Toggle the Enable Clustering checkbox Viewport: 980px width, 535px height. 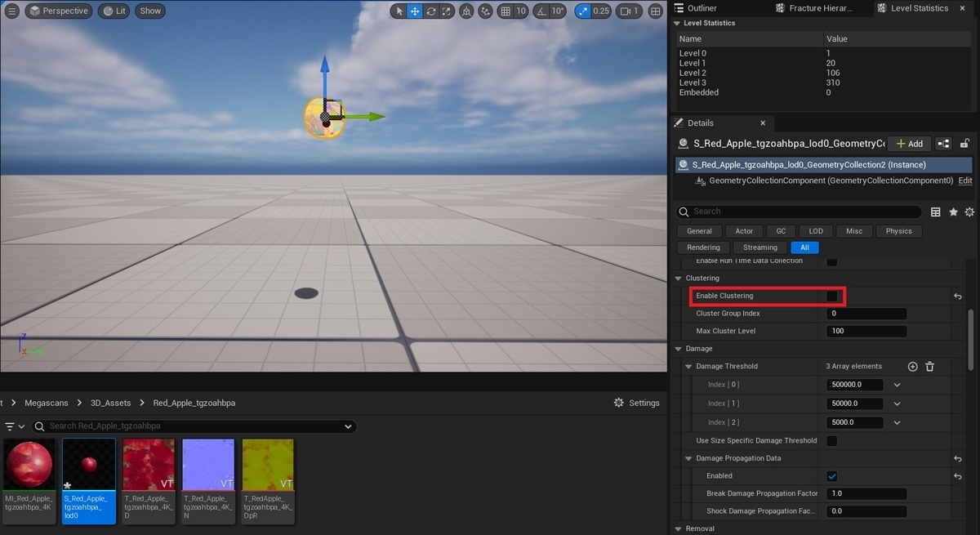tap(832, 296)
